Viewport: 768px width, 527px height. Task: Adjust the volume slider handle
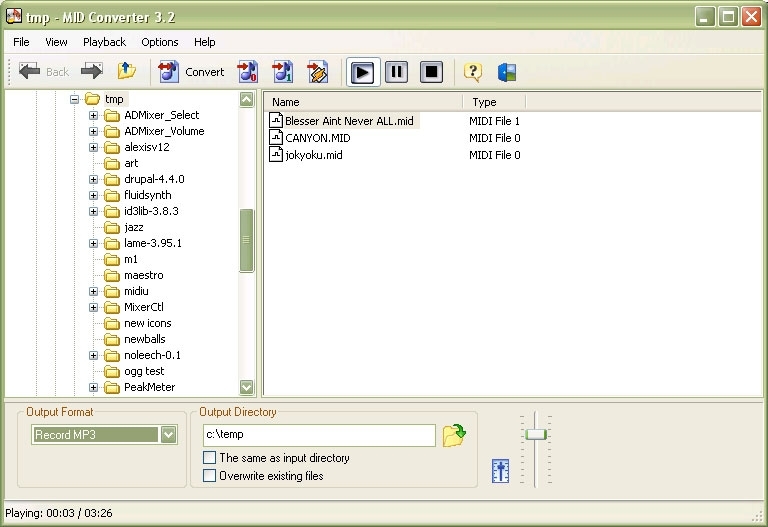coord(536,434)
